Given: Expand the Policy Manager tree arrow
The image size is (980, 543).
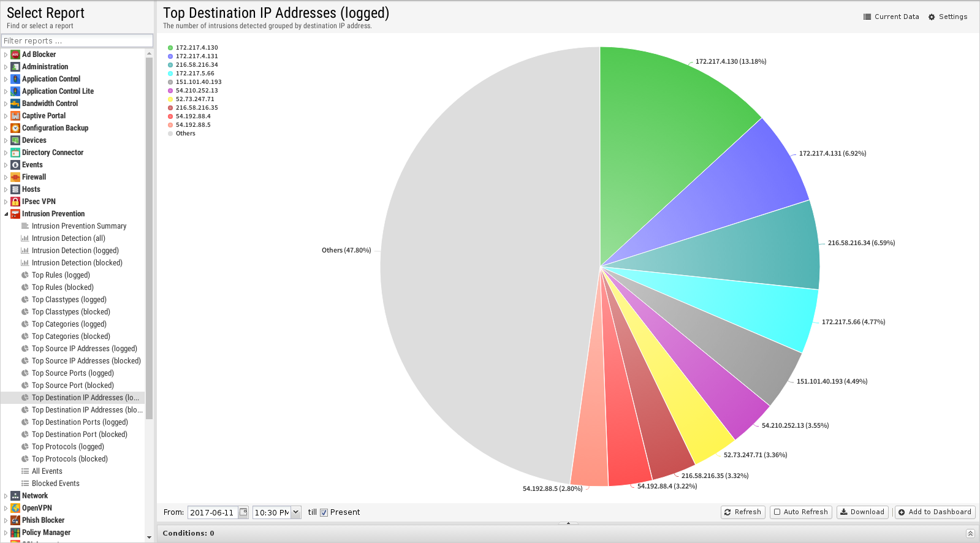Looking at the screenshot, I should (6, 533).
